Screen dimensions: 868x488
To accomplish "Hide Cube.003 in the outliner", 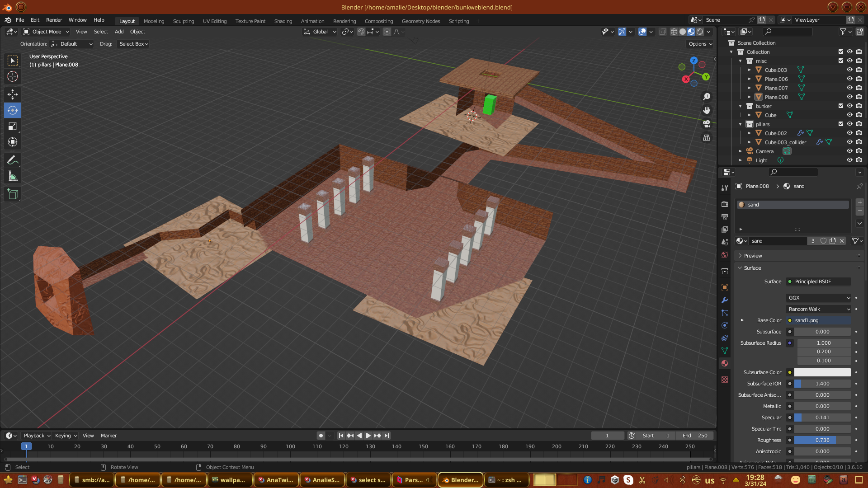I will tap(849, 70).
